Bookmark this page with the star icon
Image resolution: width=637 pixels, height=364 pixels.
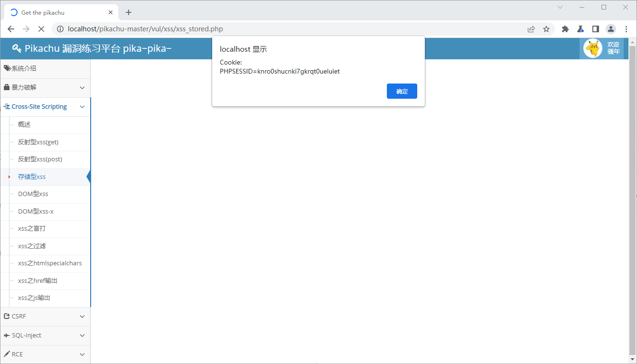point(546,29)
